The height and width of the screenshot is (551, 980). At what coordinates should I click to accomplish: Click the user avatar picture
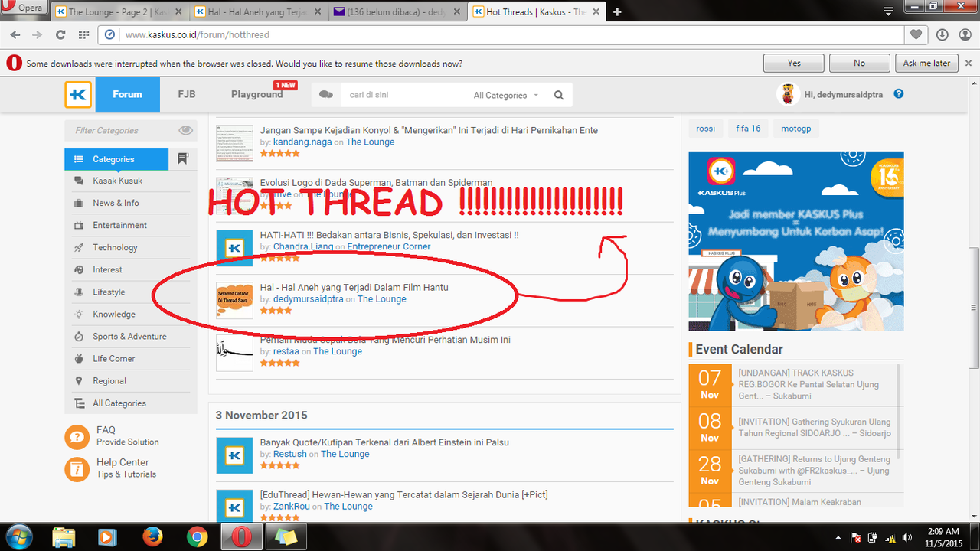[x=787, y=94]
